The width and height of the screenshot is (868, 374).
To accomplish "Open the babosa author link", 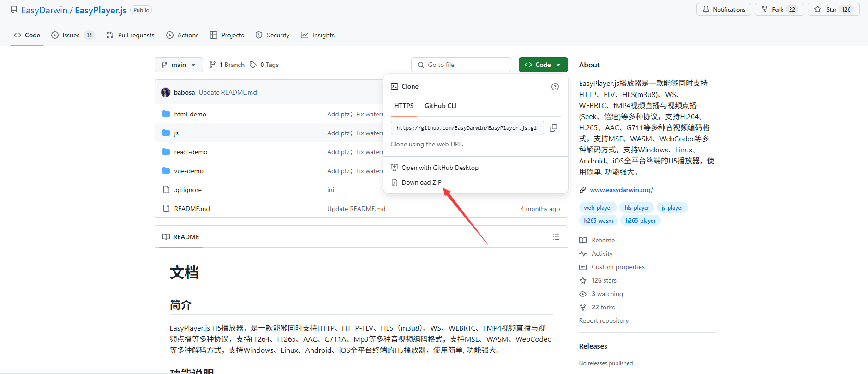I will click(184, 92).
